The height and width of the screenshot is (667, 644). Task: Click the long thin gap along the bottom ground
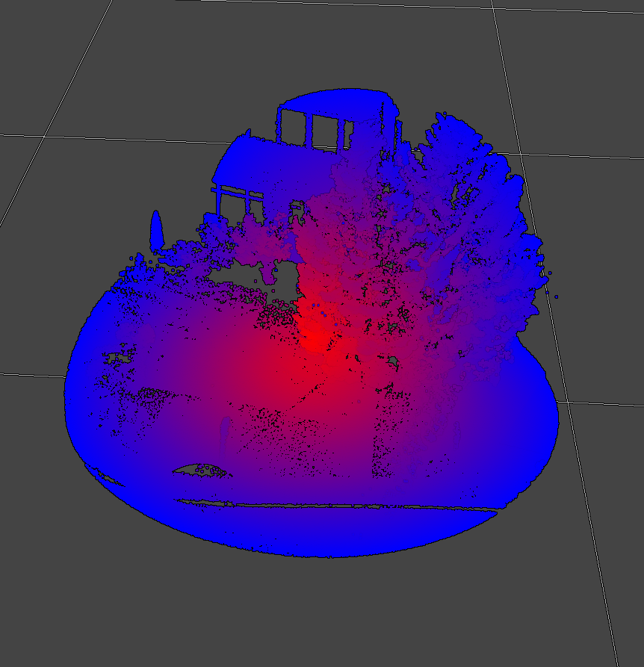tap(336, 507)
